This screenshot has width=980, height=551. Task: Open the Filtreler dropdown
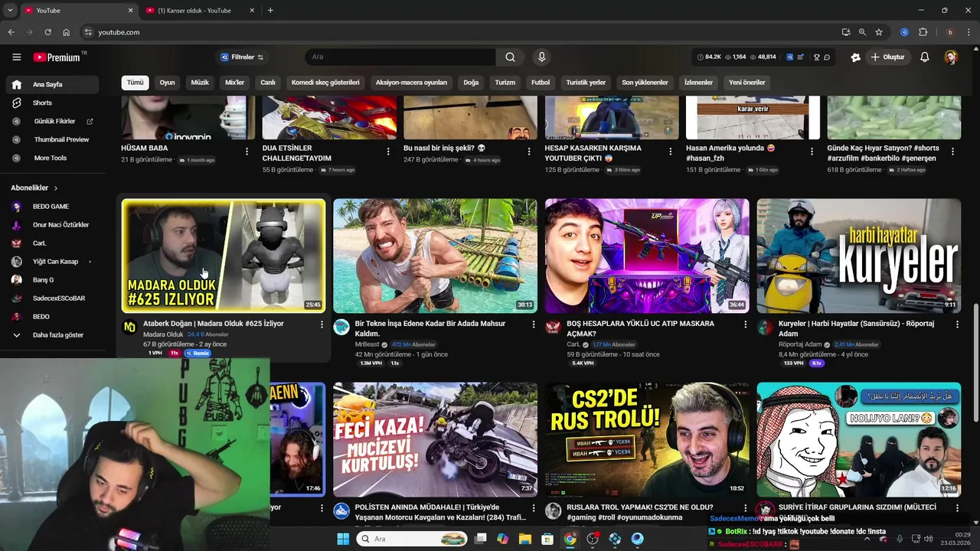click(242, 57)
